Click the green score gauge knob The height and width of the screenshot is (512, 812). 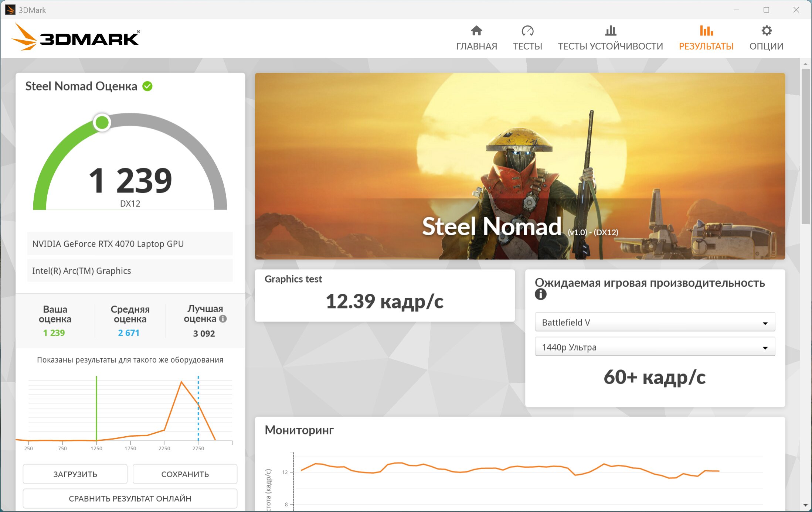point(102,122)
